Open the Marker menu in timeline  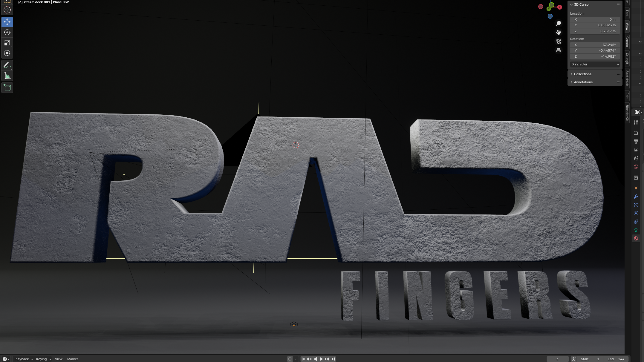pos(72,359)
